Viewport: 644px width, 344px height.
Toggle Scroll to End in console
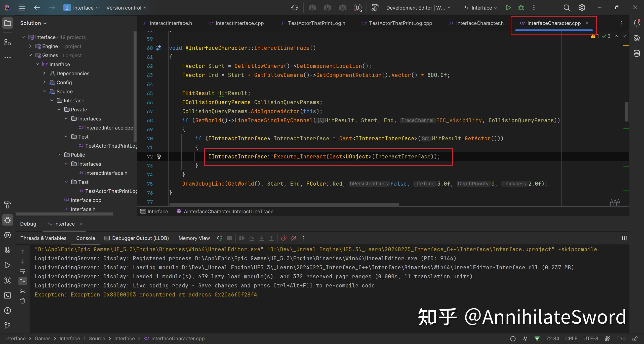click(23, 281)
